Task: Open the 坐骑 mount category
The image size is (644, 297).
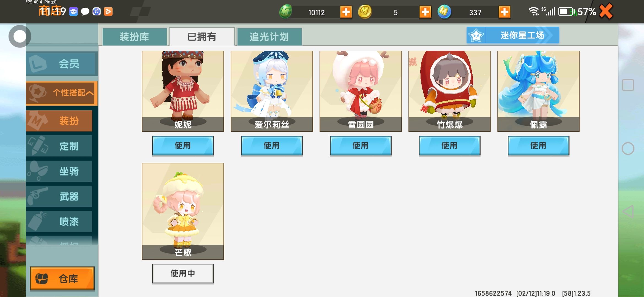Action: pyautogui.click(x=59, y=171)
